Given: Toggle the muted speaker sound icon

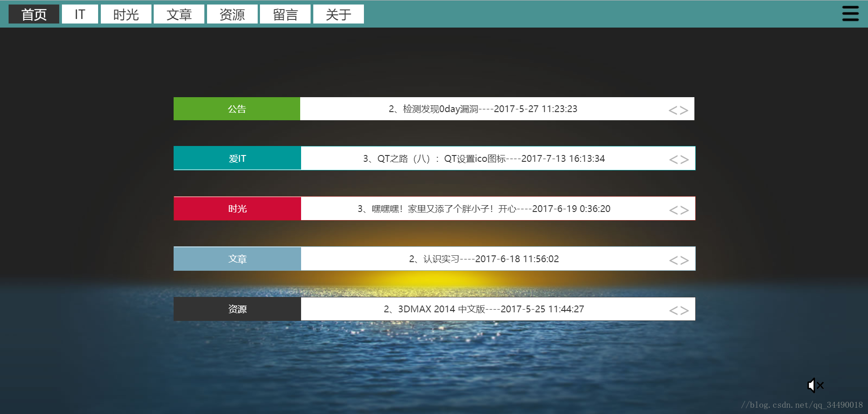Looking at the screenshot, I should [x=816, y=385].
